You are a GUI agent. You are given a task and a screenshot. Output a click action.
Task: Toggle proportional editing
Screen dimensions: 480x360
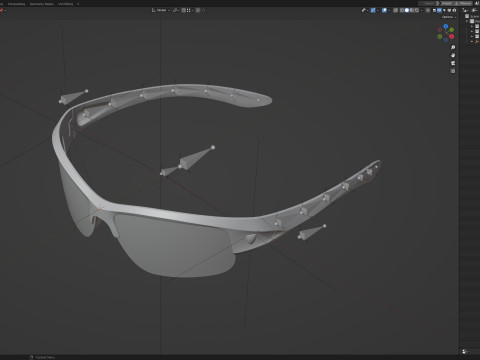(198, 10)
